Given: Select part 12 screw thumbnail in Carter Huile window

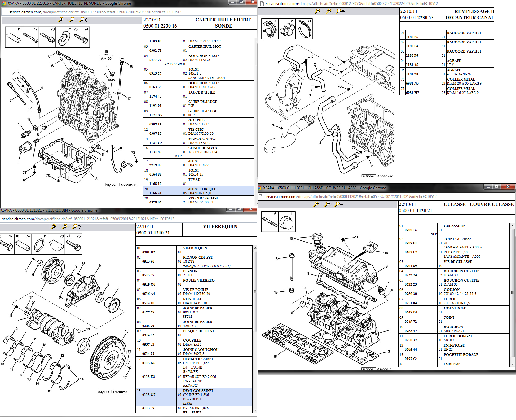Looking at the screenshot, I should [x=31, y=37].
